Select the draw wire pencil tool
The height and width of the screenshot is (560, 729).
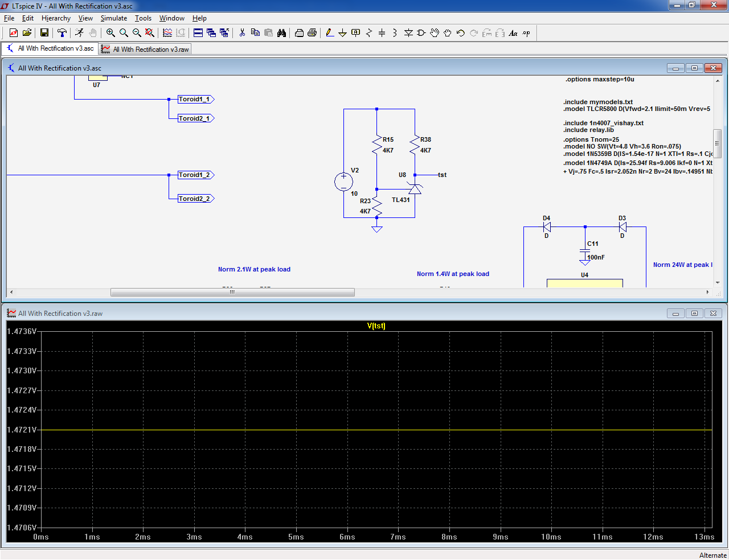coord(330,33)
